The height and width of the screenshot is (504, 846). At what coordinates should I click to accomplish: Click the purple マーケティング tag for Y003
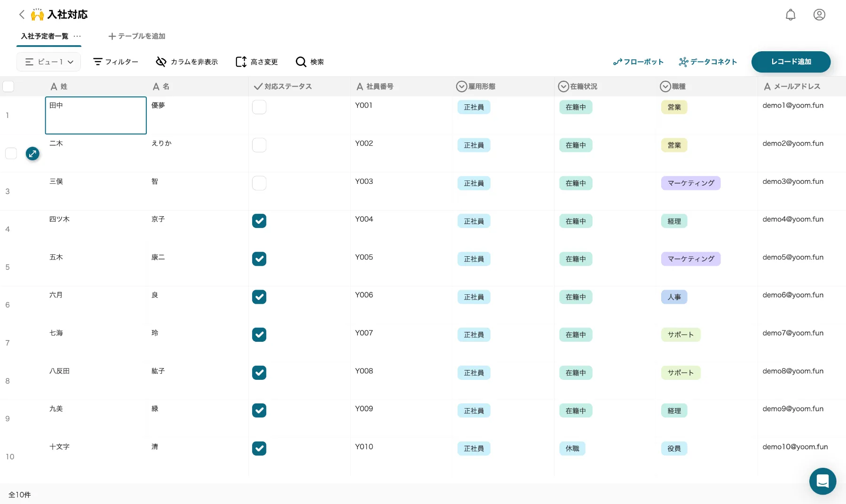tap(690, 183)
